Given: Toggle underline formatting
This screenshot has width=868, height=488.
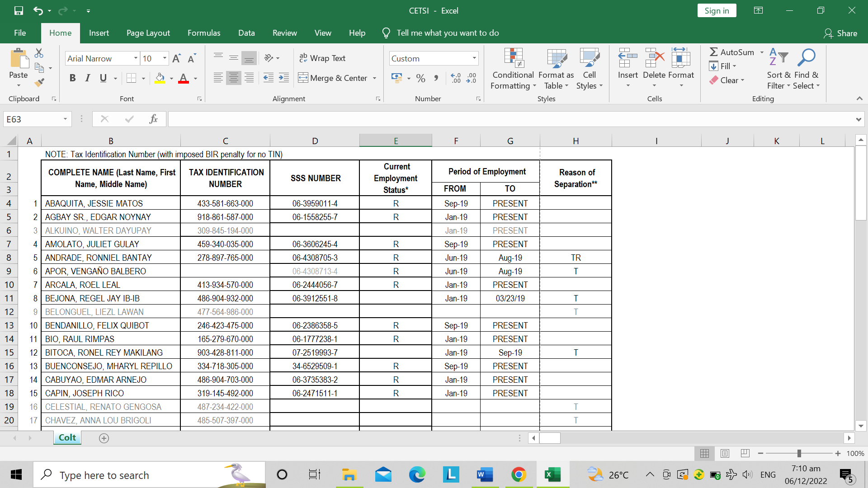Looking at the screenshot, I should [x=103, y=78].
